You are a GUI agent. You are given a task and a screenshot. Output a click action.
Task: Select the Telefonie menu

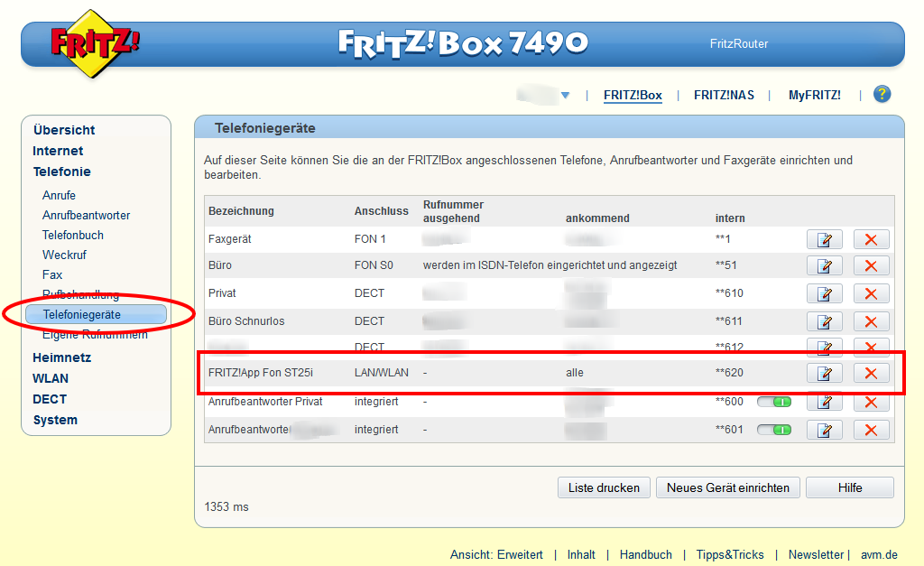coord(62,172)
